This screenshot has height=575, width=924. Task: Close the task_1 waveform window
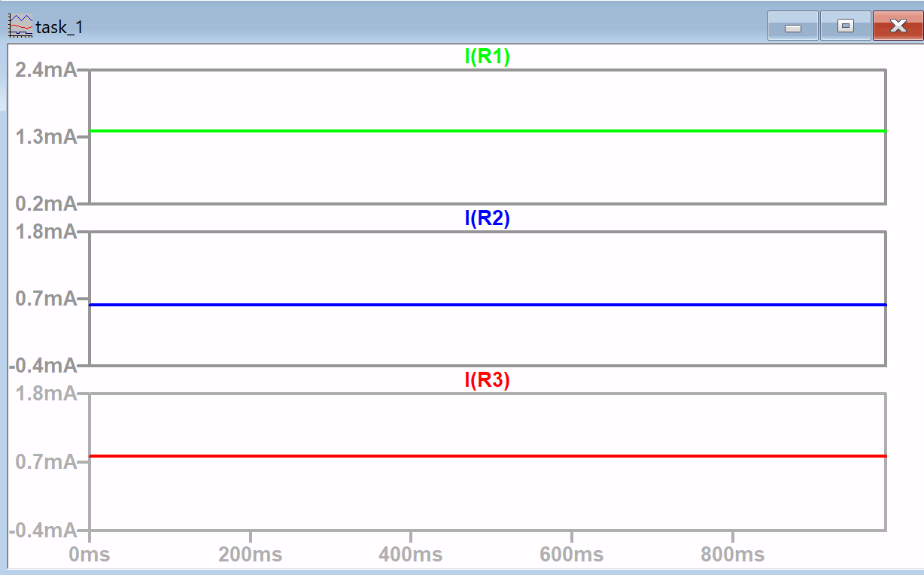click(897, 26)
